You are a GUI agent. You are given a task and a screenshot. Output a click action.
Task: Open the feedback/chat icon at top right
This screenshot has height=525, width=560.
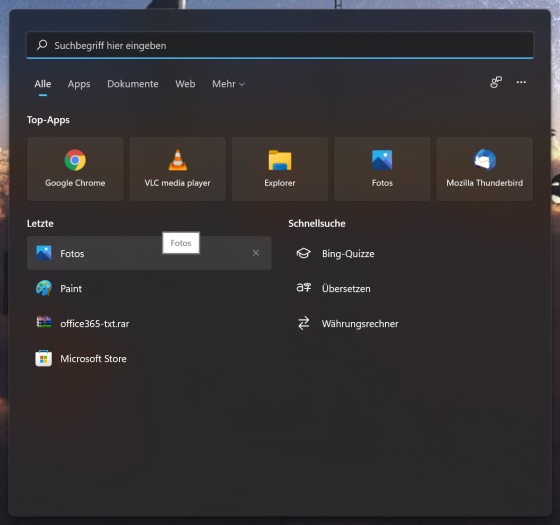tap(496, 82)
